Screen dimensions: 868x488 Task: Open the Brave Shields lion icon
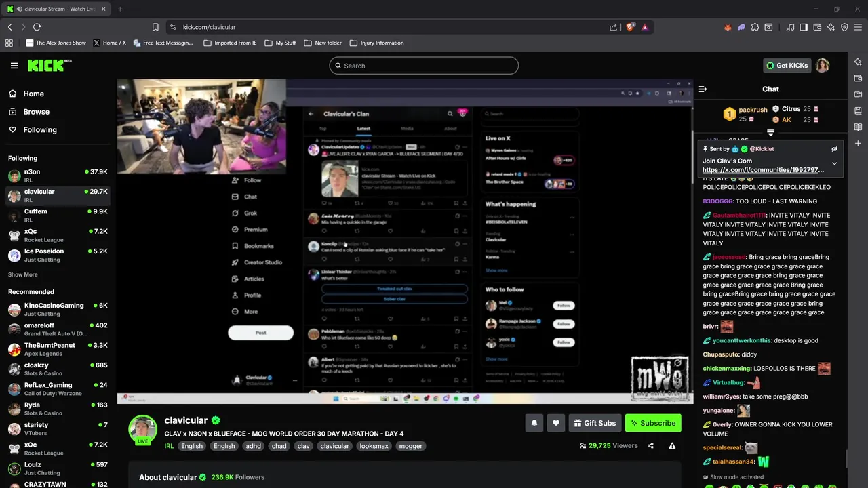coord(630,27)
